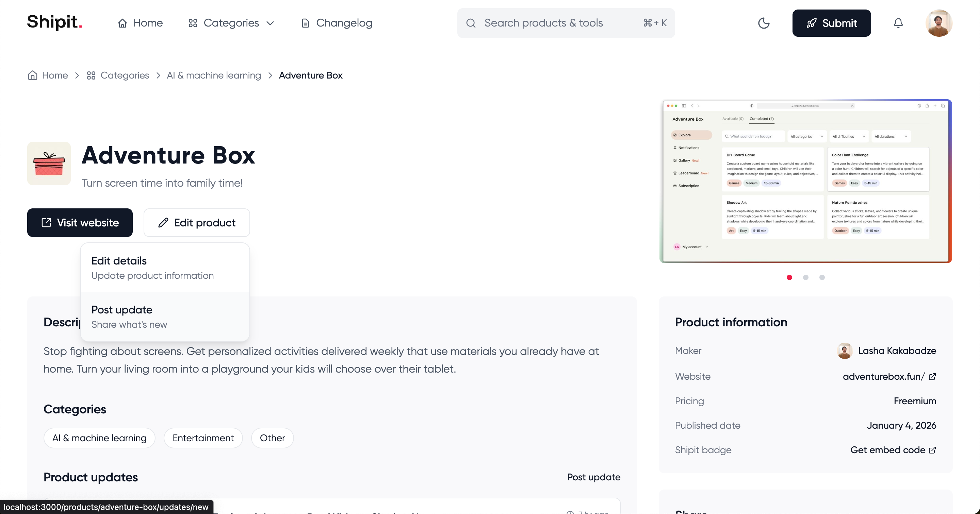The height and width of the screenshot is (514, 980).
Task: Open notifications via the bell icon
Action: point(898,23)
